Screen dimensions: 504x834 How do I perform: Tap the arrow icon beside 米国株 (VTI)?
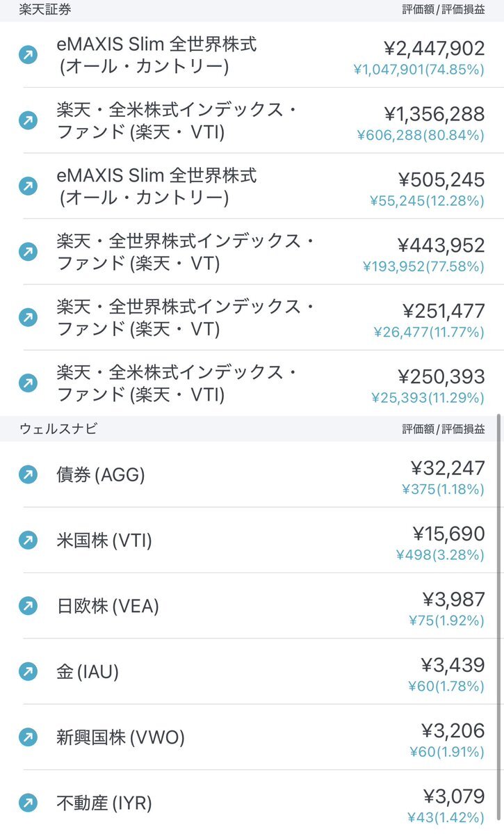click(x=29, y=540)
